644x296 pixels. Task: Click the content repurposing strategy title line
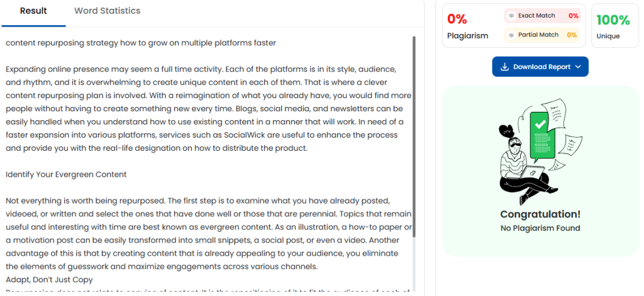click(141, 43)
